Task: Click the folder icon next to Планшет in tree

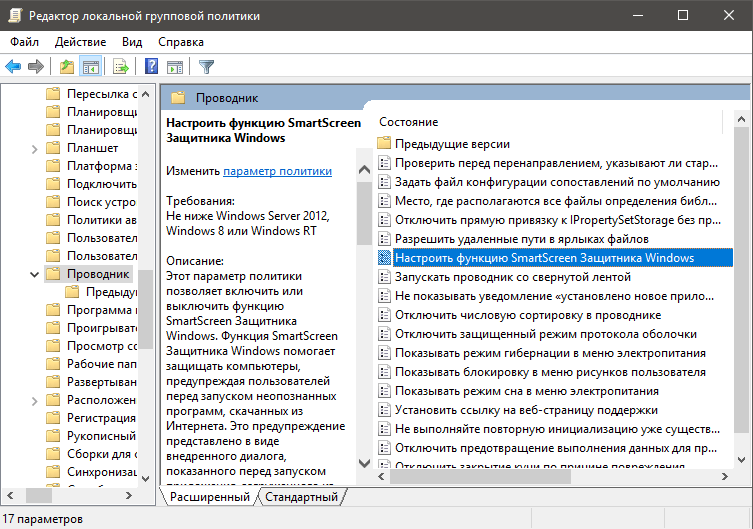Action: pos(53,147)
